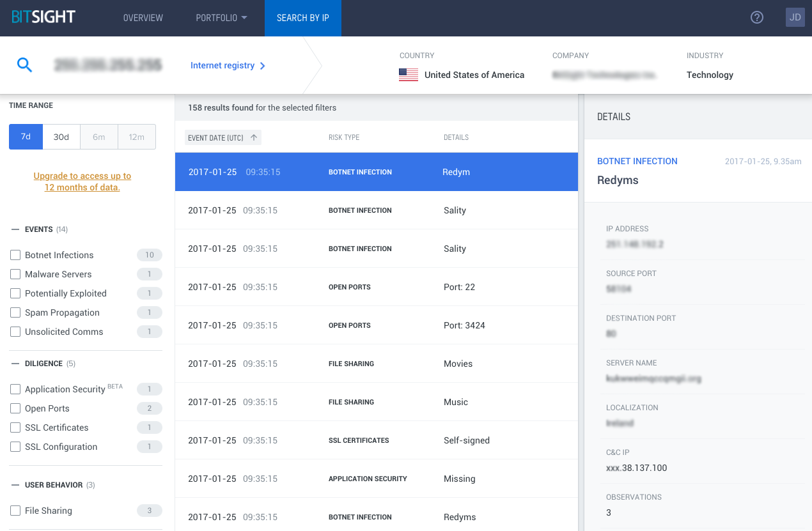Screen dimensions: 812x531
Task: Select the Self-signed SSL certificates row
Action: [x=377, y=440]
